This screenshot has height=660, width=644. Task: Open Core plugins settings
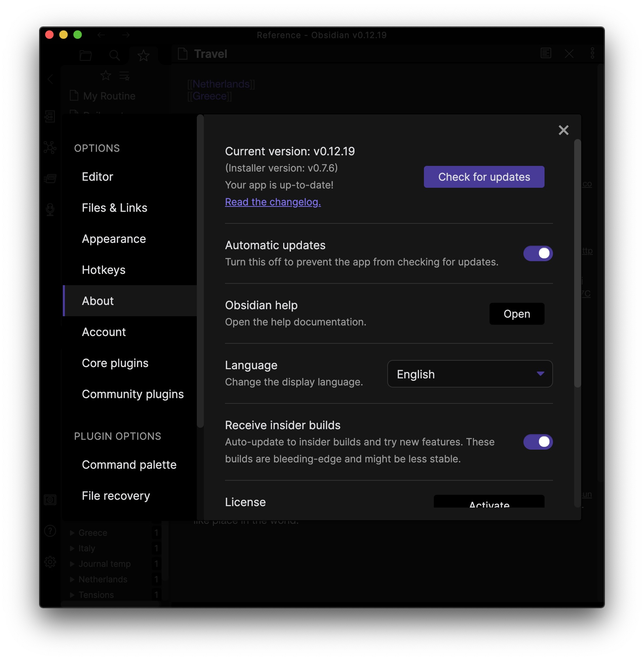pyautogui.click(x=130, y=363)
